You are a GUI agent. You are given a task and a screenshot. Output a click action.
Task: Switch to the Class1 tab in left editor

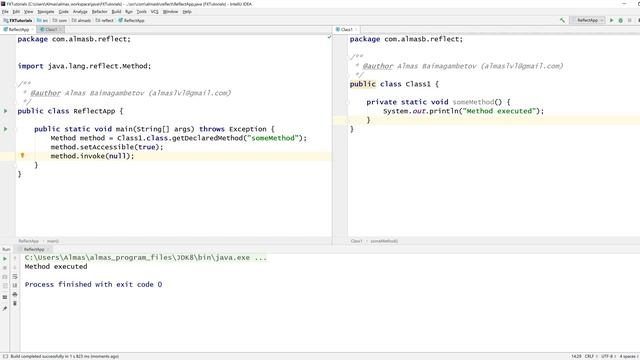pos(51,29)
